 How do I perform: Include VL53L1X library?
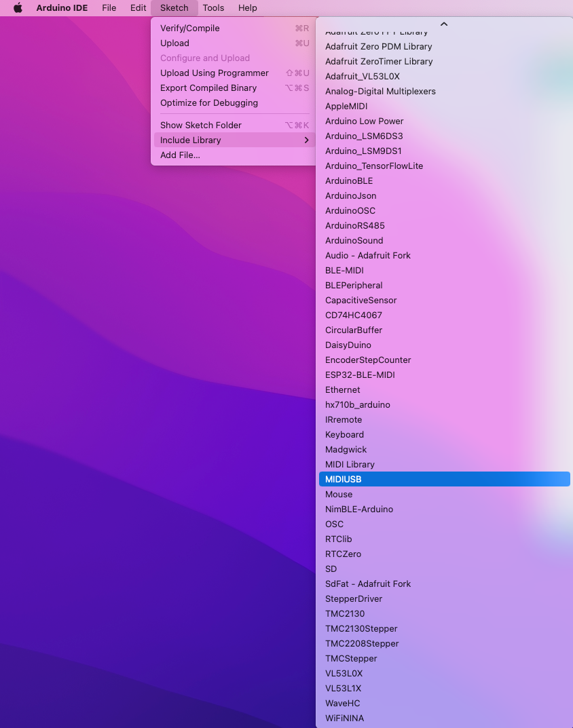[x=445, y=688]
